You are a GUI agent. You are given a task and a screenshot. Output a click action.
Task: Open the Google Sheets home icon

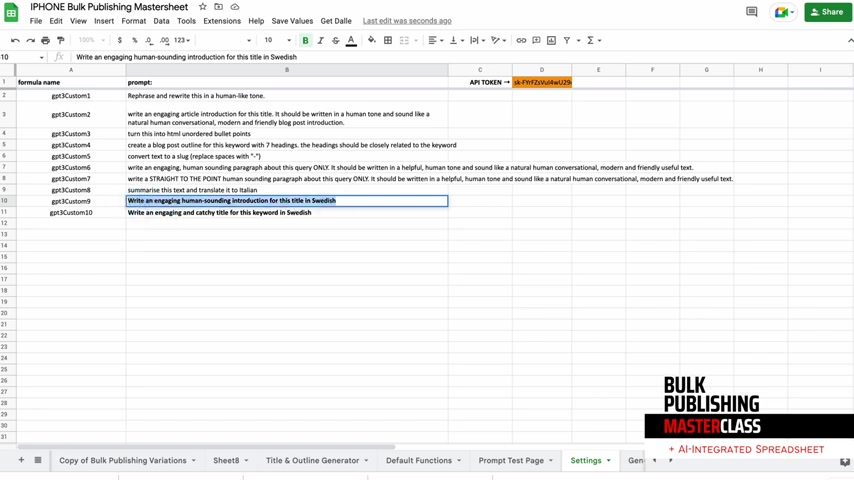[x=11, y=13]
